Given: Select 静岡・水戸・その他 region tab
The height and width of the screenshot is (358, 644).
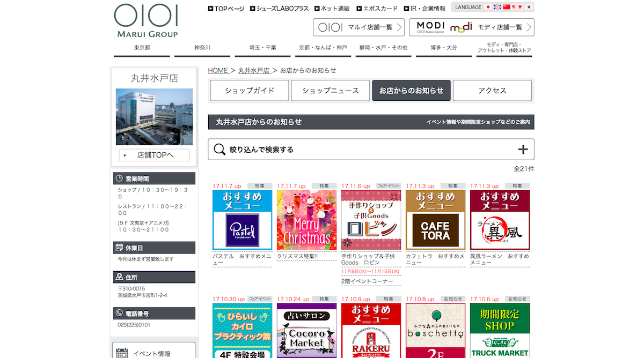Looking at the screenshot, I should click(x=383, y=48).
